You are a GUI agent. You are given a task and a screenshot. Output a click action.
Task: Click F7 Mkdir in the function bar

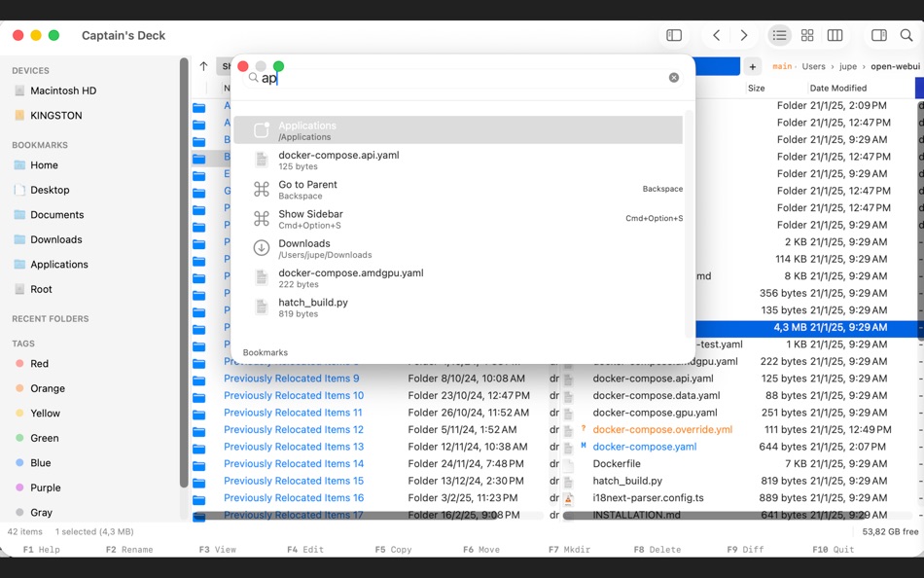pos(569,550)
